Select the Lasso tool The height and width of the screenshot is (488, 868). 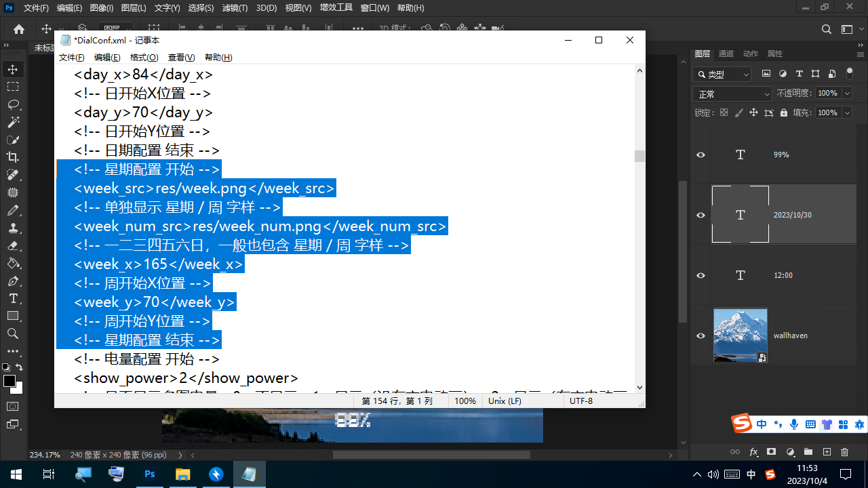click(x=13, y=104)
